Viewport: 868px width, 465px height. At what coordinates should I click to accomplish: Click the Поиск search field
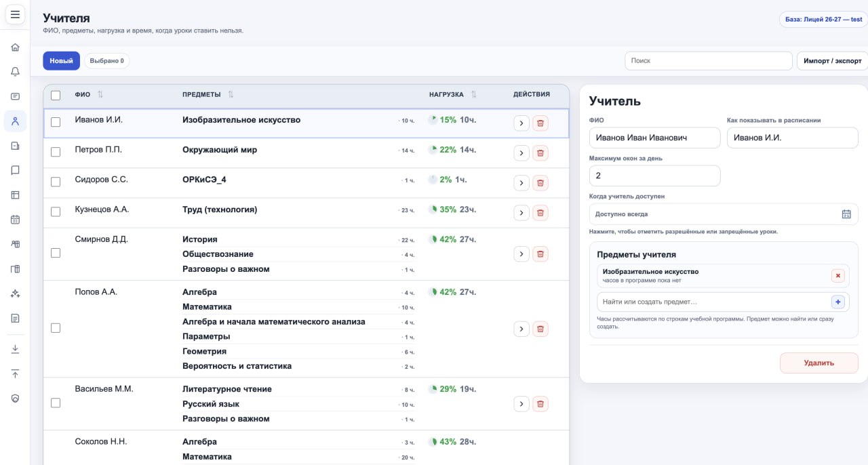tap(709, 61)
